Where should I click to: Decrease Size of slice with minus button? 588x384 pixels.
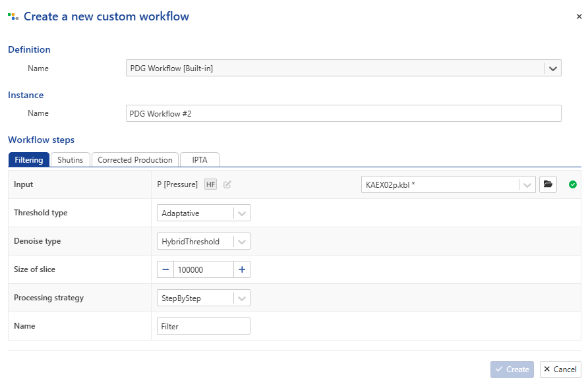point(165,269)
